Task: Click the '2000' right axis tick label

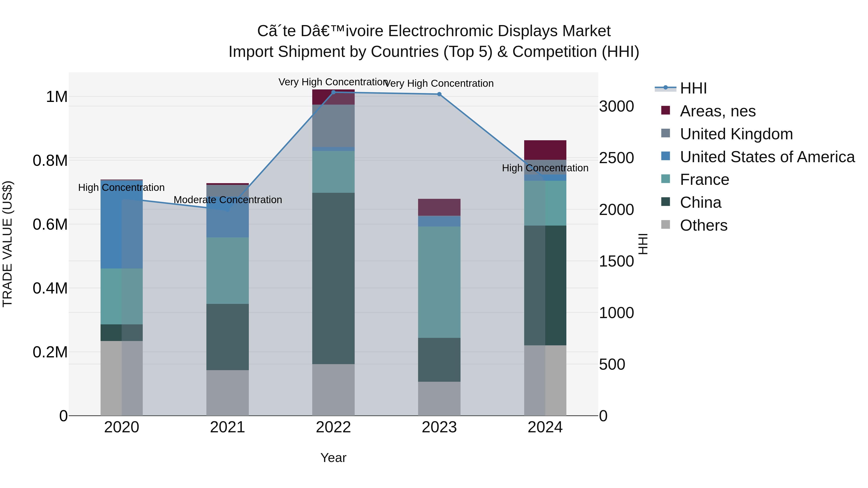Action: pos(617,209)
